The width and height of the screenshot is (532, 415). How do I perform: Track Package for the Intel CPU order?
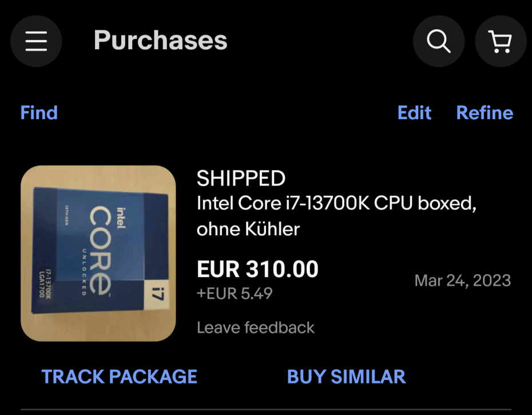(x=118, y=377)
